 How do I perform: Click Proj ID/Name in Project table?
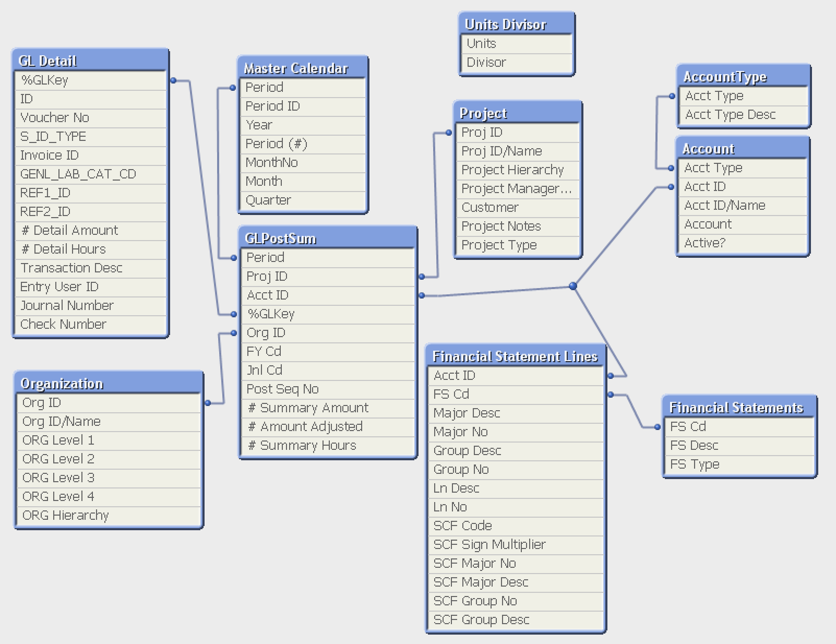tap(518, 151)
